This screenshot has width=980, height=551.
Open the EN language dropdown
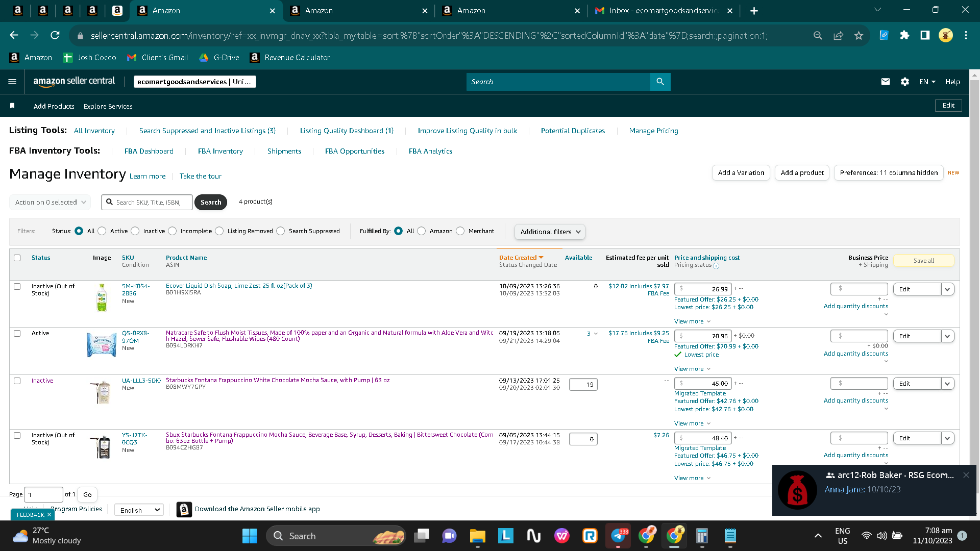927,82
